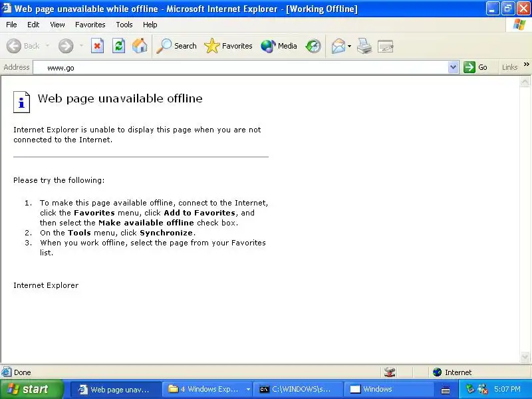Click the Edit page icon in toolbar

click(386, 46)
